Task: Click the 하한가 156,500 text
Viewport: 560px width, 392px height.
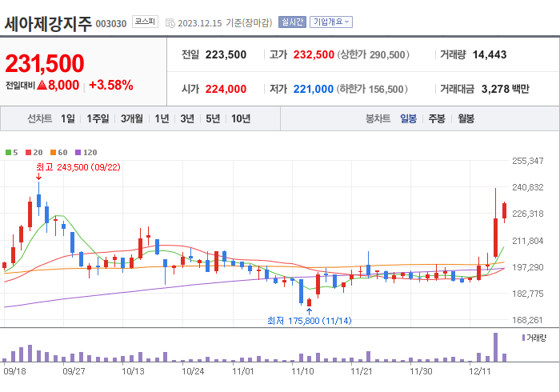Action: 372,89
